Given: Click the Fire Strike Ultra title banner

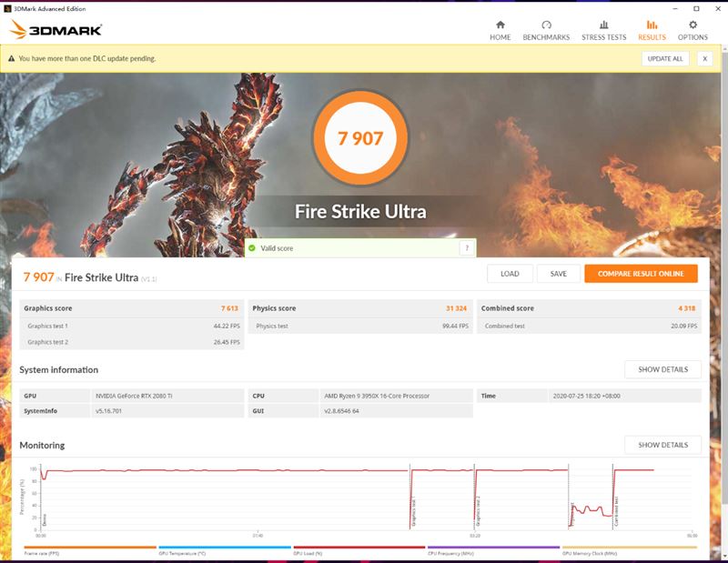Looking at the screenshot, I should click(x=360, y=212).
